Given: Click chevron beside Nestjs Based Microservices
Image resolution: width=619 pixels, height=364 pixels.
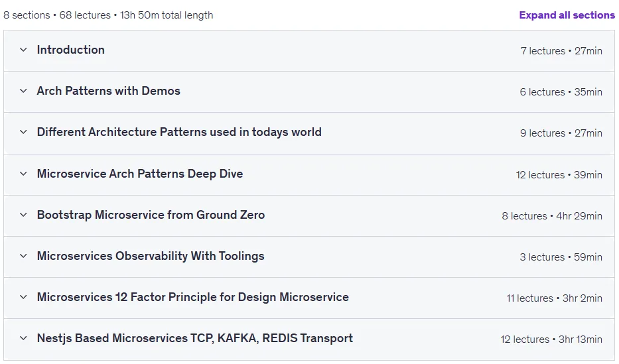Looking at the screenshot, I should pyautogui.click(x=23, y=338).
